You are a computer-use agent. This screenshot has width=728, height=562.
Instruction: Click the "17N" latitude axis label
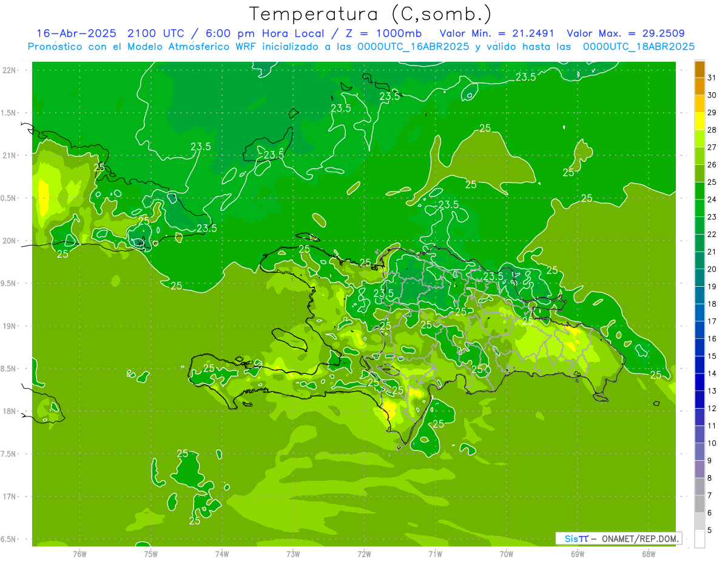click(x=9, y=497)
